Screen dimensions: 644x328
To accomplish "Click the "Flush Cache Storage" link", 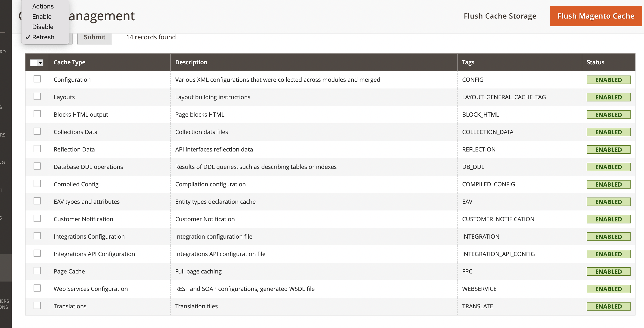I will (500, 16).
